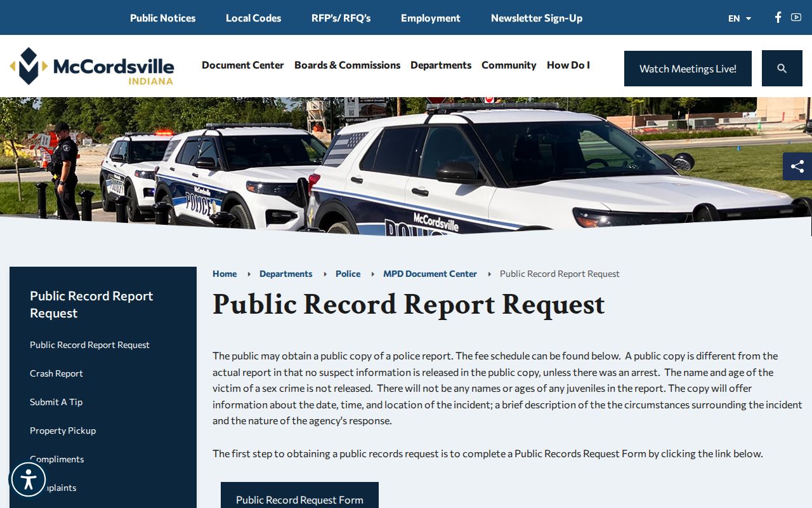The image size is (812, 508).
Task: Click the Watch Meetings Live button
Action: [688, 69]
